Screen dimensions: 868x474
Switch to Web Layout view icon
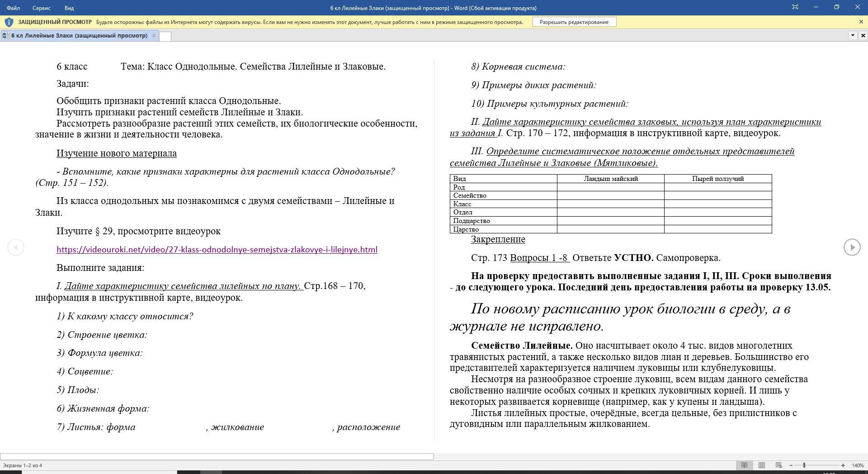[778, 465]
